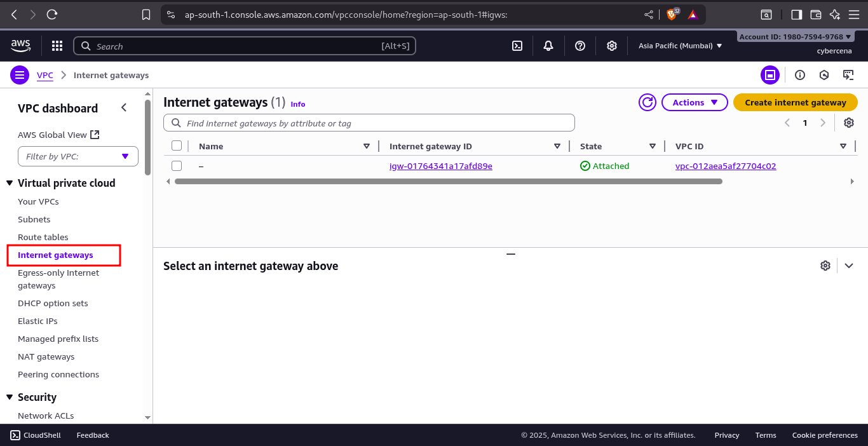This screenshot has width=868, height=446.
Task: Click the AWS top Search box
Action: tap(245, 46)
